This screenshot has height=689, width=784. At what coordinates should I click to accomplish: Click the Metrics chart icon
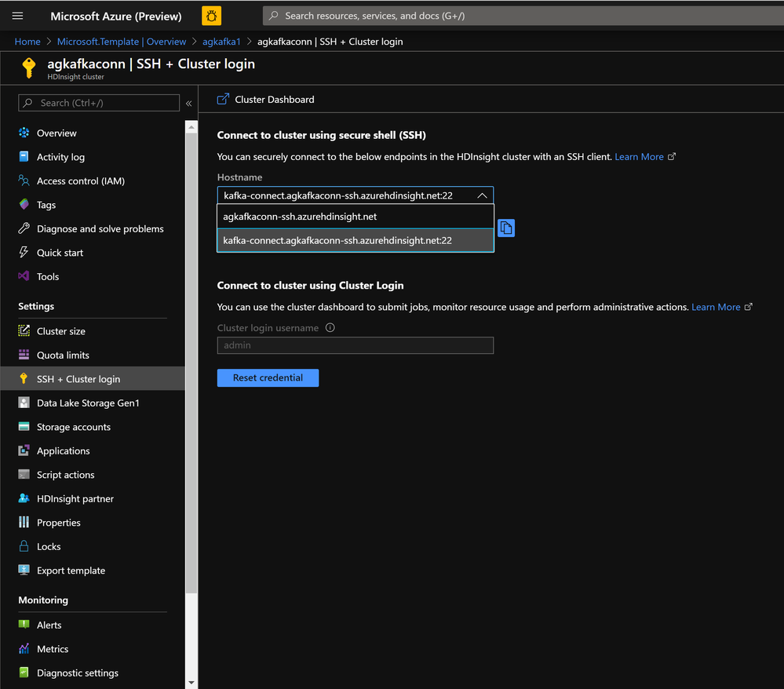(24, 648)
